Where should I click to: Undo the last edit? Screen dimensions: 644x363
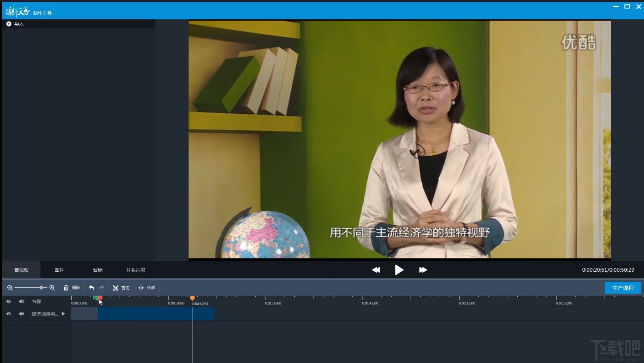[x=92, y=288]
